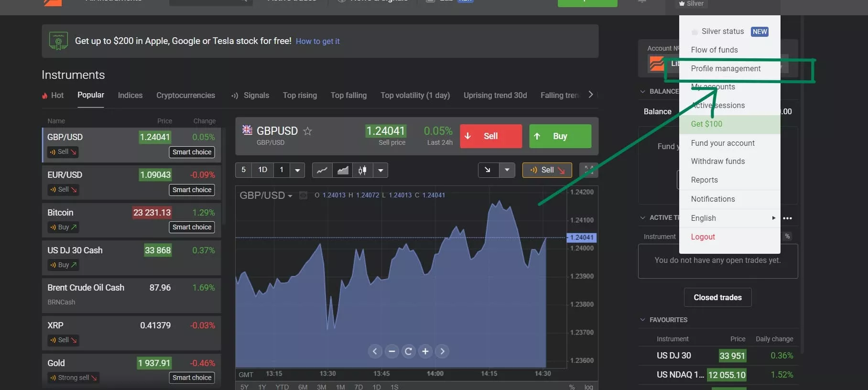The width and height of the screenshot is (868, 390).
Task: Switch chart to area type
Action: point(343,170)
